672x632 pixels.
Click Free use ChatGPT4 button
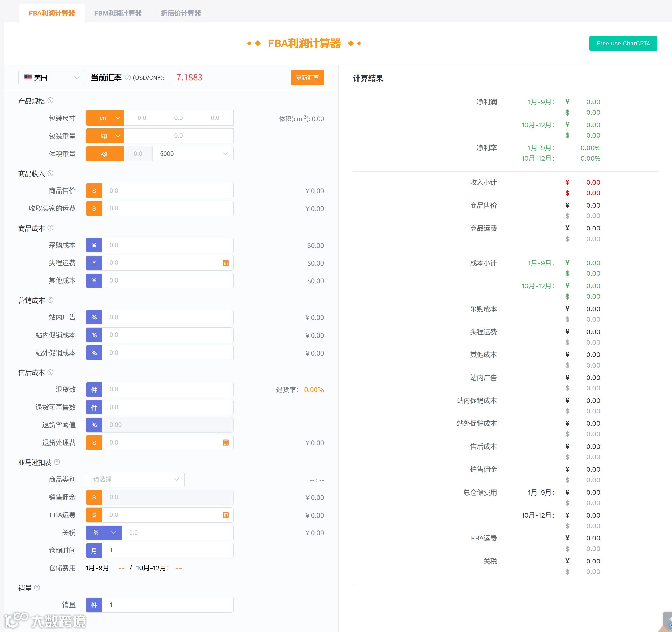pyautogui.click(x=623, y=43)
